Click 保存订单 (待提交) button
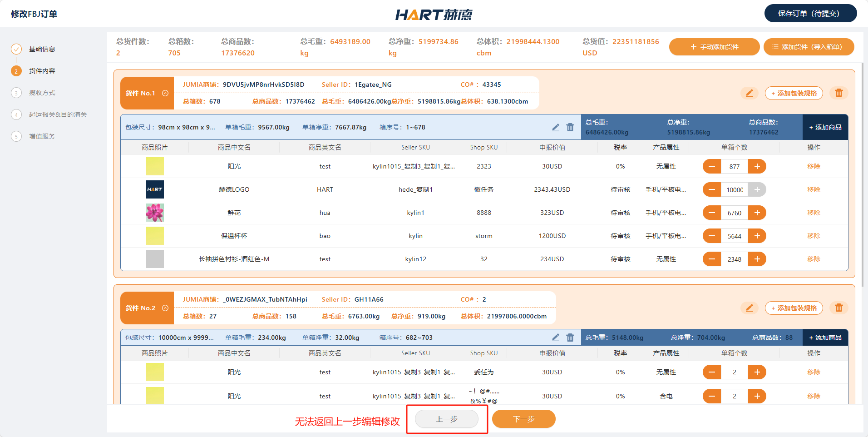 [x=810, y=13]
